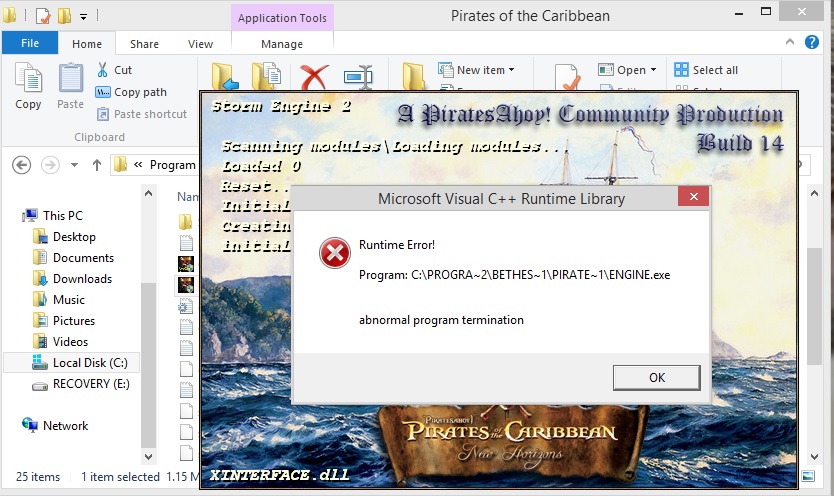Select Local Disk (C:) in the navigation pane
The width and height of the screenshot is (834, 496).
(x=72, y=363)
